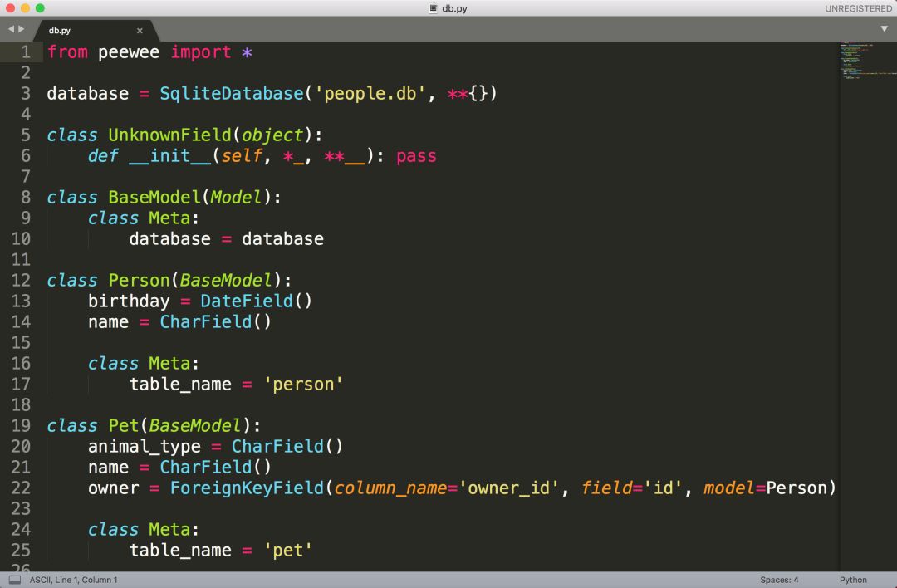The image size is (897, 588).
Task: Click the document icon in title bar
Action: 434,8
